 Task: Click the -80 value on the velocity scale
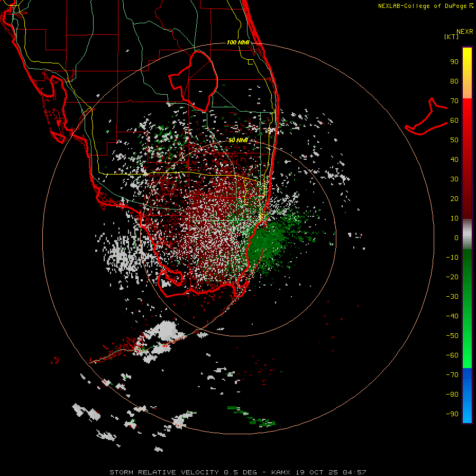(x=452, y=395)
